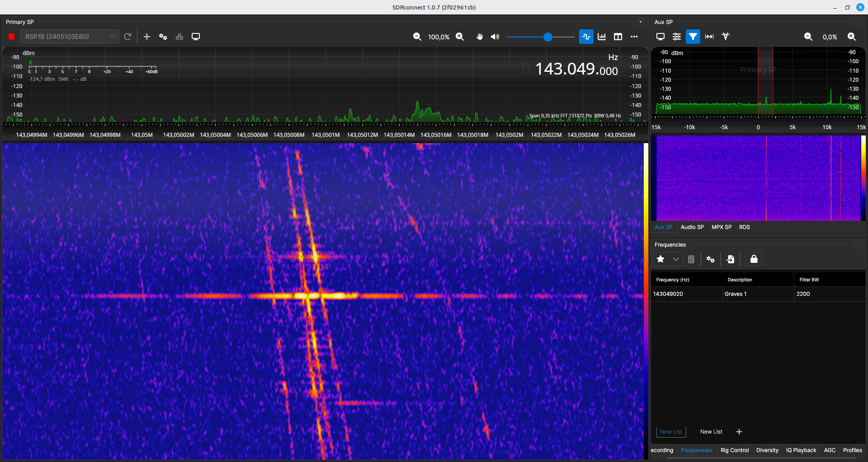This screenshot has height=462, width=868.
Task: Switch to the Aux SP tab
Action: coord(664,227)
